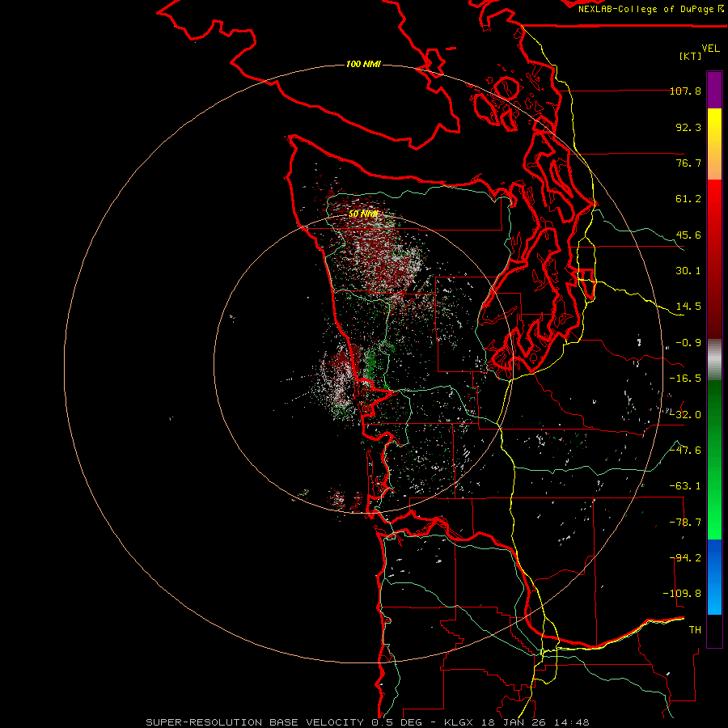Select the 92.3 scale value
This screenshot has width=728, height=728.
coord(688,127)
